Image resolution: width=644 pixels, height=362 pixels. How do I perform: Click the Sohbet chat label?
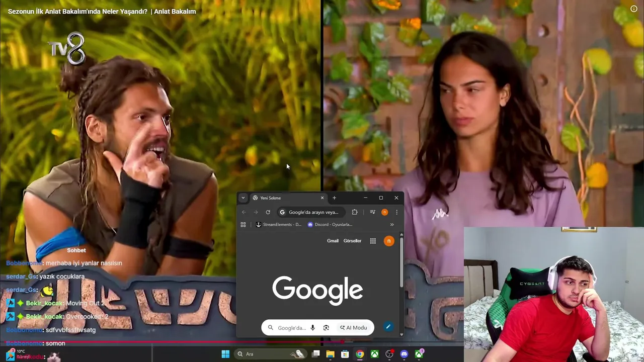pos(76,250)
